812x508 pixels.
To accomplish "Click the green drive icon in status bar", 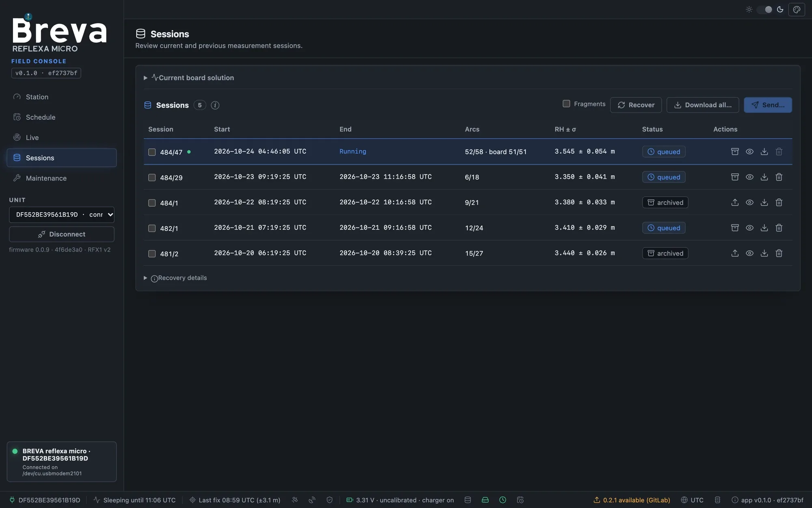I will pyautogui.click(x=485, y=500).
